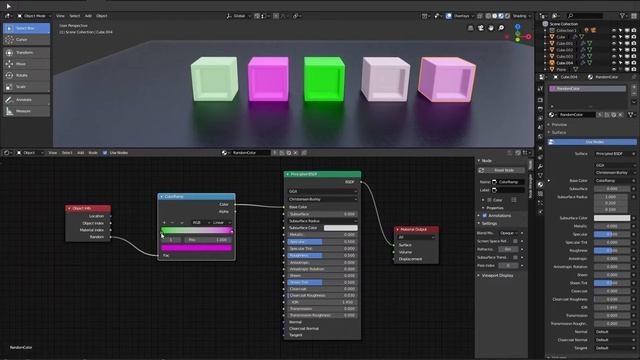Screen dimensions: 640x360
Task: Open the Linear interpolation dropdown on ColorRamp
Action: pyautogui.click(x=222, y=222)
